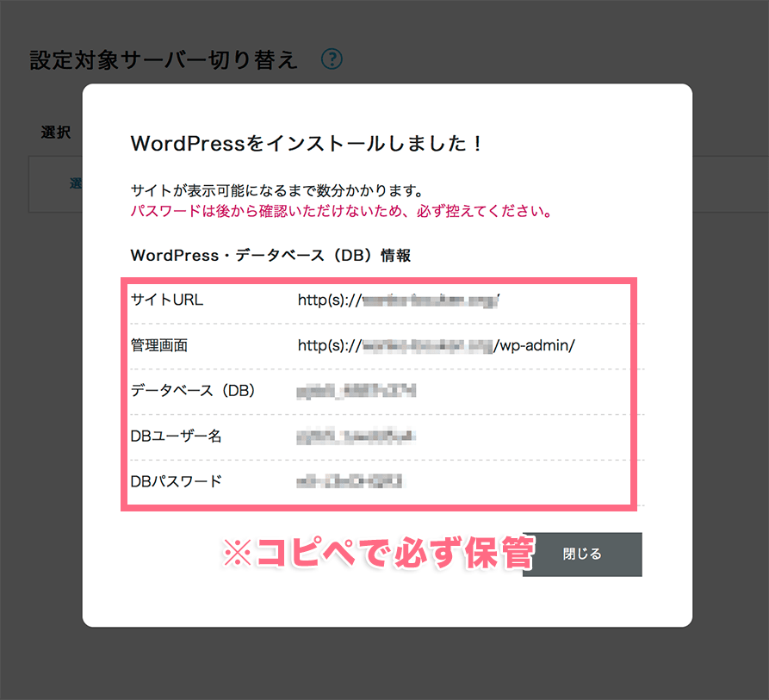Click the DBユーザー名 label
The image size is (769, 700).
(x=176, y=437)
